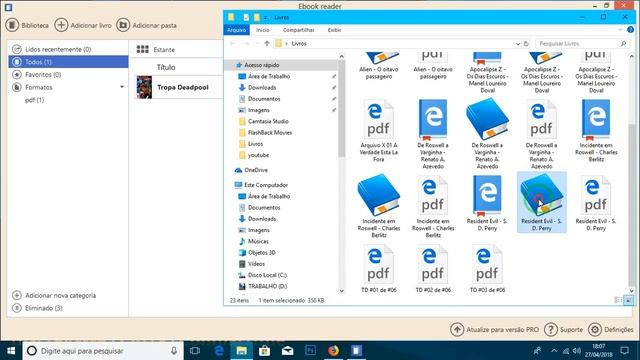Screen dimensions: 640x360
Task: Click the Digite aqui para pesquisar box
Action: pyautogui.click(x=102, y=351)
